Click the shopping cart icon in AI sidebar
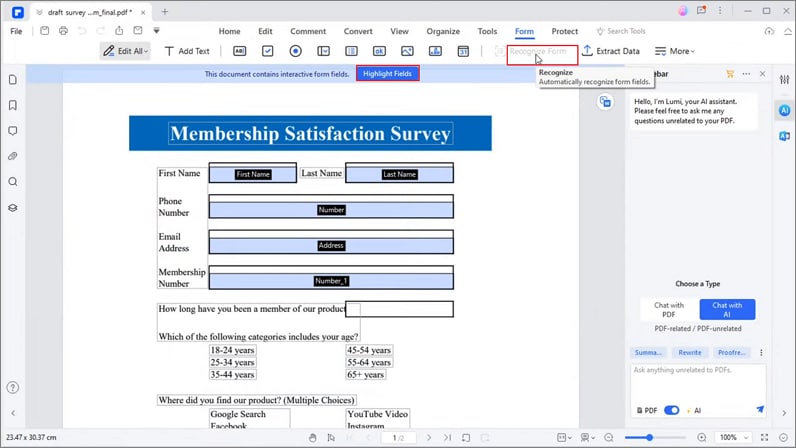 (730, 74)
